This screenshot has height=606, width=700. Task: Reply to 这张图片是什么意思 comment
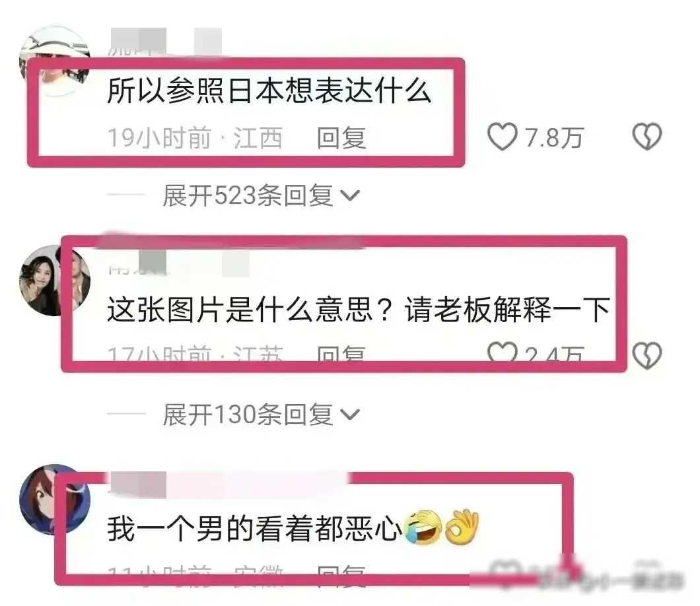[x=341, y=353]
